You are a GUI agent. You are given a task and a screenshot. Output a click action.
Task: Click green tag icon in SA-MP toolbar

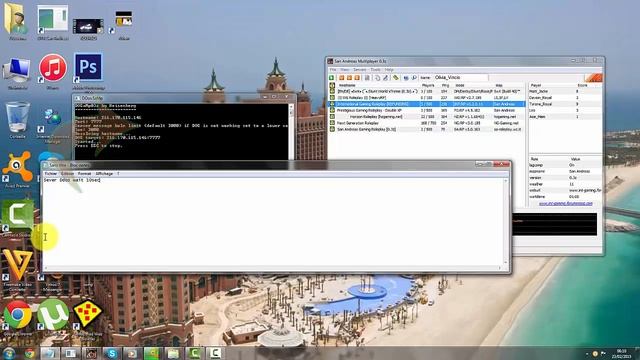click(396, 78)
